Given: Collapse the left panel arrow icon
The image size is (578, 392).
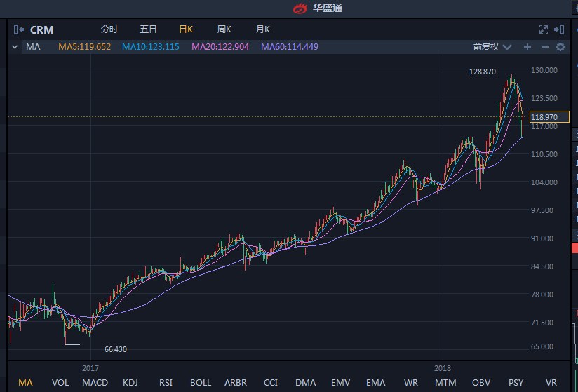Looking at the screenshot, I should 18,29.
